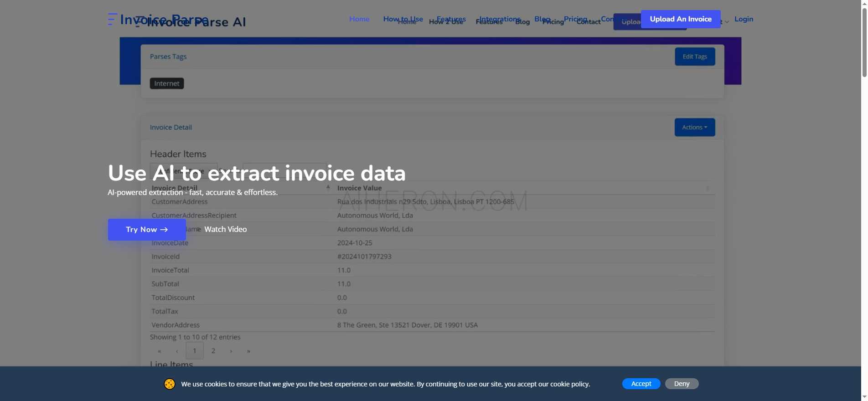Select page 2 in the preview pagination

[213, 351]
